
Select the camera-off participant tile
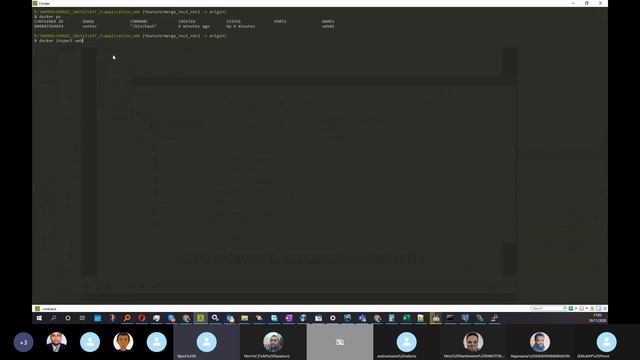click(340, 342)
